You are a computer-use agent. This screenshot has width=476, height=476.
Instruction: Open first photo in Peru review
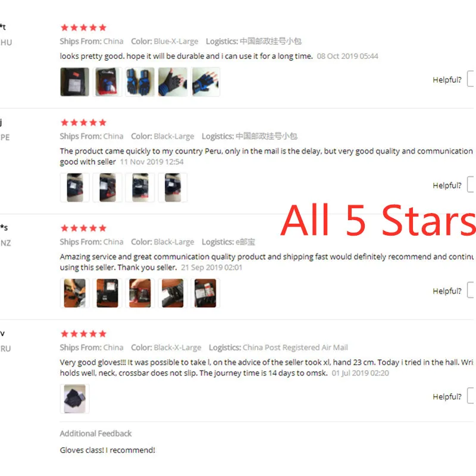click(x=75, y=187)
